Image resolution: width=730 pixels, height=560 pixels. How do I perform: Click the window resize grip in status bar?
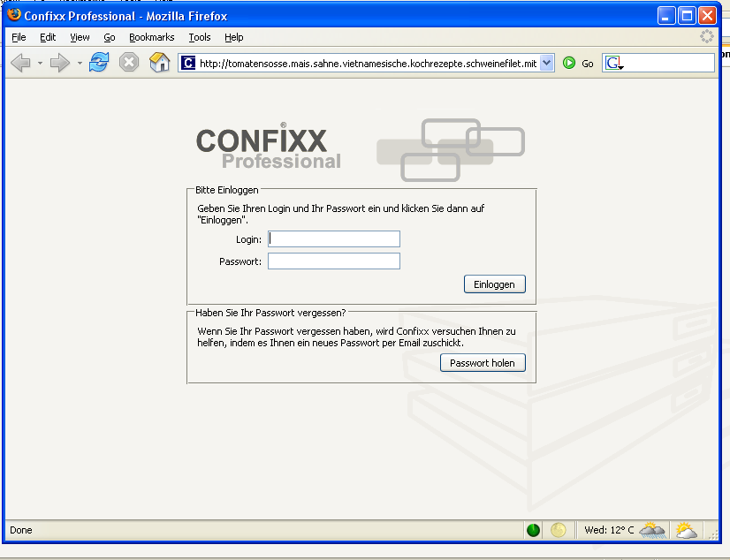tap(713, 534)
